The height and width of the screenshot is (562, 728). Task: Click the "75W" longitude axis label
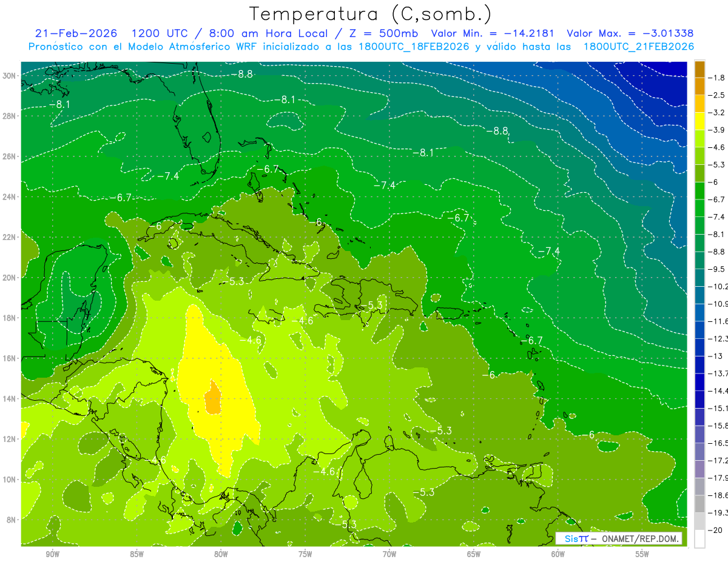coord(305,554)
